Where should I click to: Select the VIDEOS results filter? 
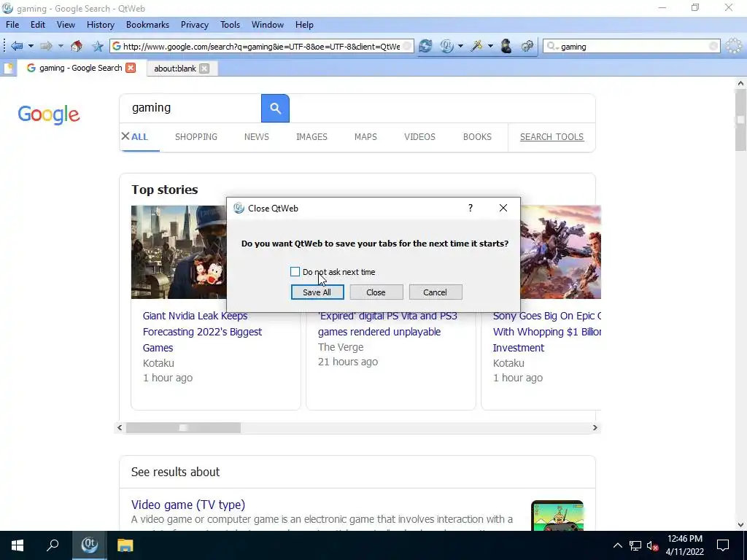click(x=419, y=137)
